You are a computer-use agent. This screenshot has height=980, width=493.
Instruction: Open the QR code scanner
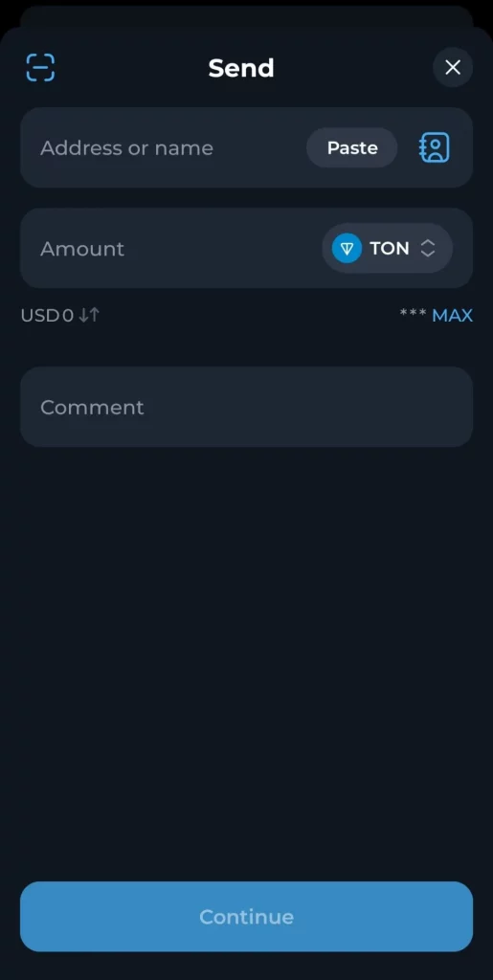(40, 68)
